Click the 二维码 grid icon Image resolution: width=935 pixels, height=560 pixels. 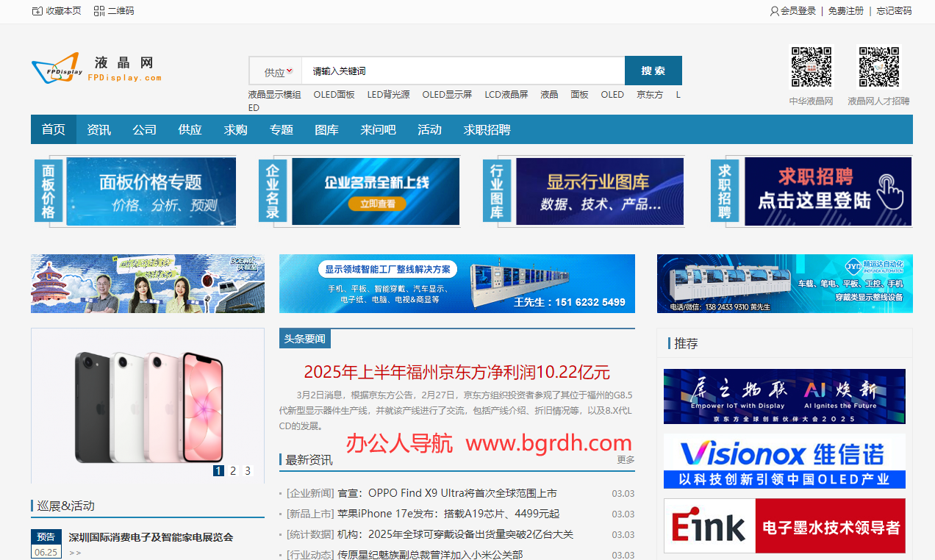pos(99,11)
